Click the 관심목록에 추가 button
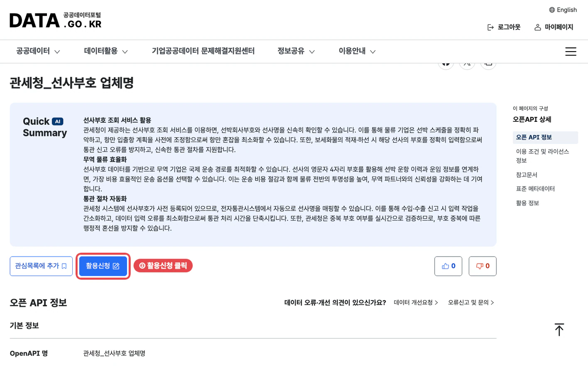Screen dimensions: 588x368 coord(41,266)
